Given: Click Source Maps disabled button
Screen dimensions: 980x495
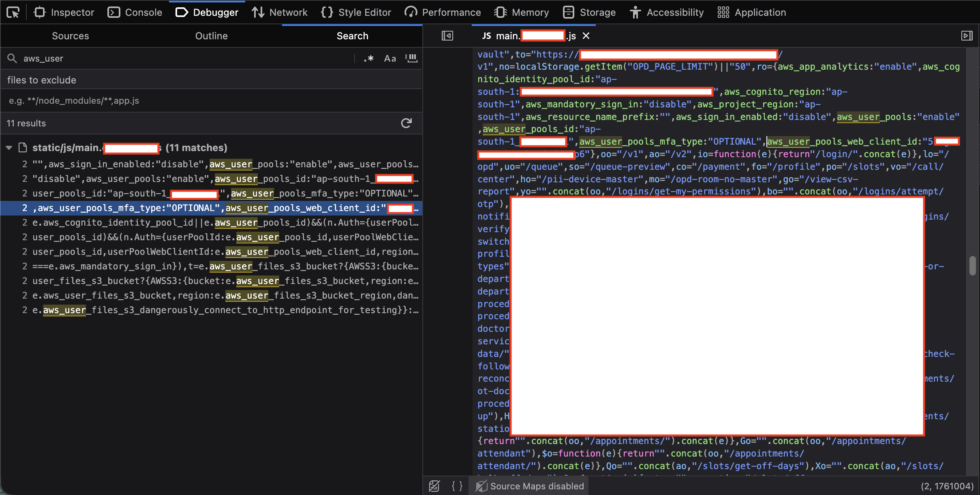Looking at the screenshot, I should pos(529,486).
